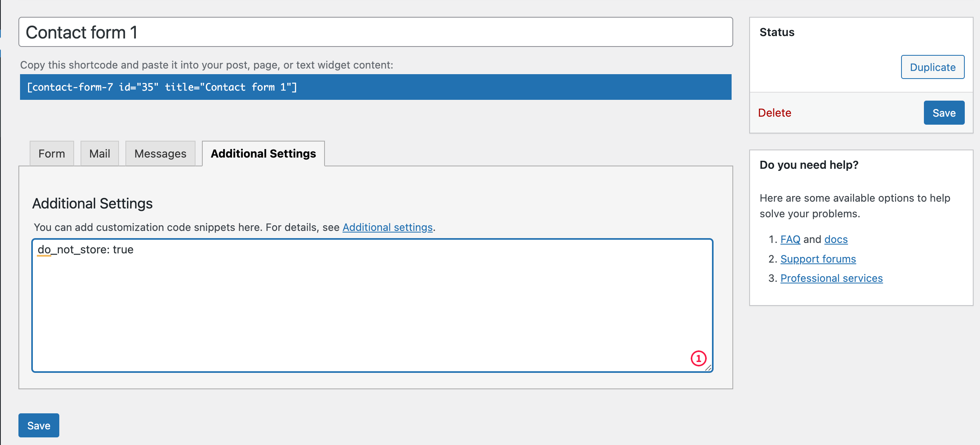The height and width of the screenshot is (445, 980).
Task: Click the textarea resize handle corner
Action: click(x=708, y=368)
